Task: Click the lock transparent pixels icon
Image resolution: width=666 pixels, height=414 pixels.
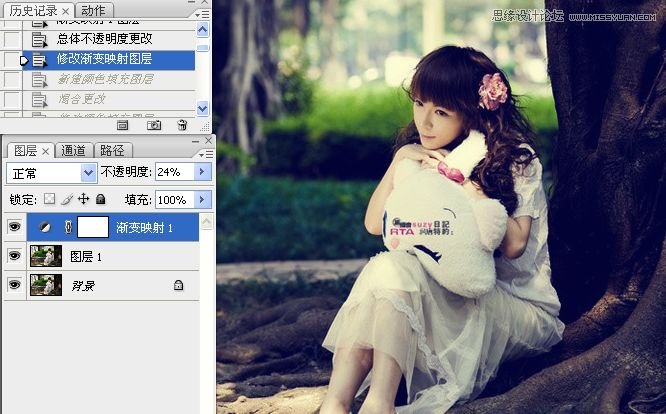Action: click(x=50, y=199)
